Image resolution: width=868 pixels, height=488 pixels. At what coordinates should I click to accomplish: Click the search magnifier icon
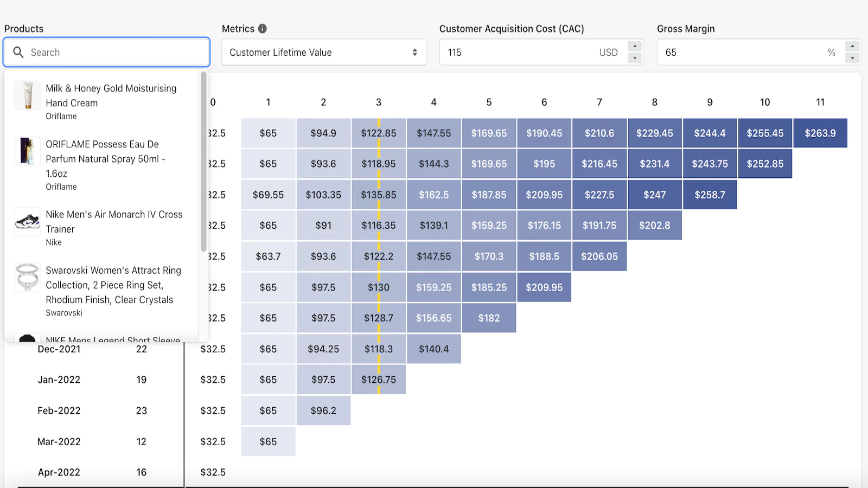(x=18, y=52)
